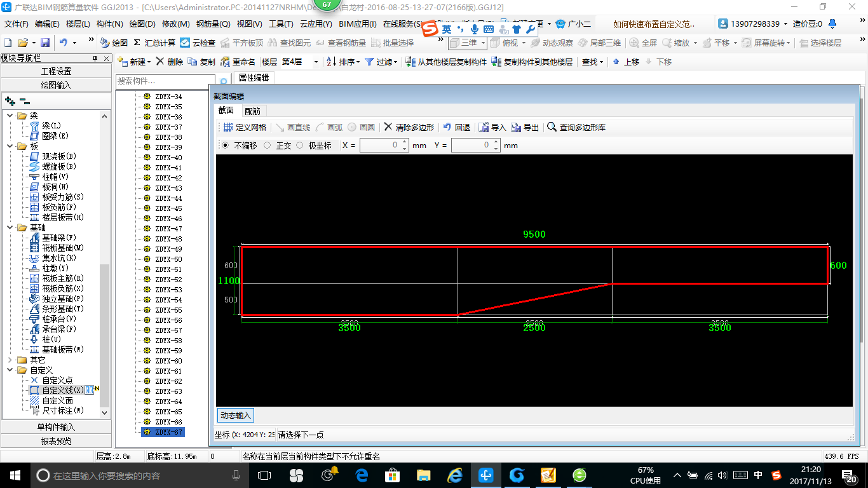Click expand-all plus icon in navigation
Image resolution: width=868 pixels, height=488 pixels.
[10, 100]
